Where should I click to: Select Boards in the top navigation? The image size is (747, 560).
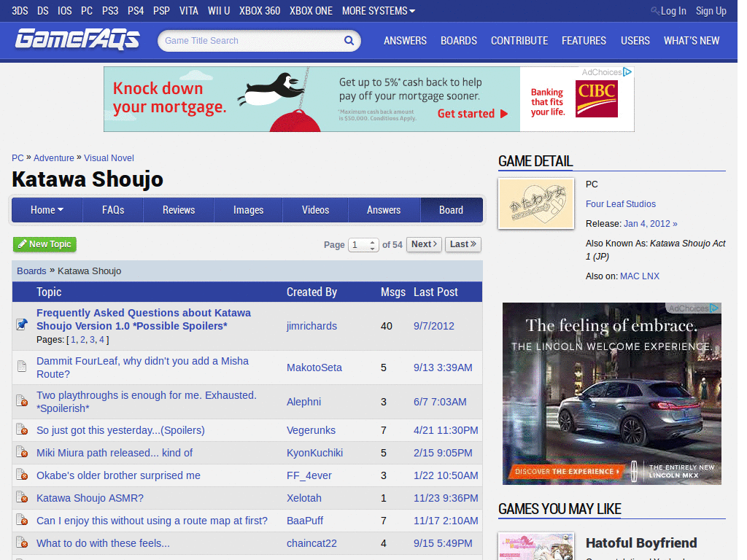point(458,41)
